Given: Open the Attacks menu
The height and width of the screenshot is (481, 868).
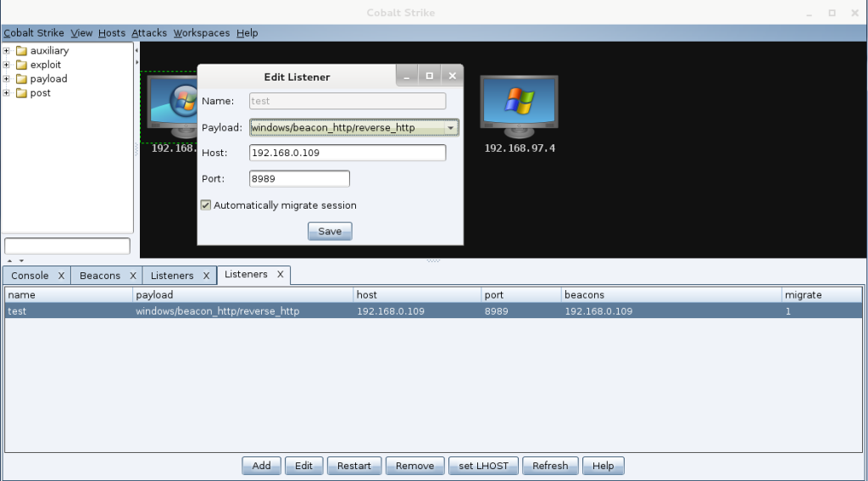Looking at the screenshot, I should pos(149,33).
